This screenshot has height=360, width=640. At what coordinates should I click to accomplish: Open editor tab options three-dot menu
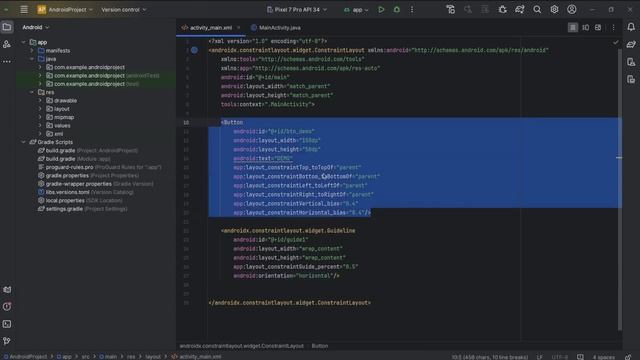613,27
